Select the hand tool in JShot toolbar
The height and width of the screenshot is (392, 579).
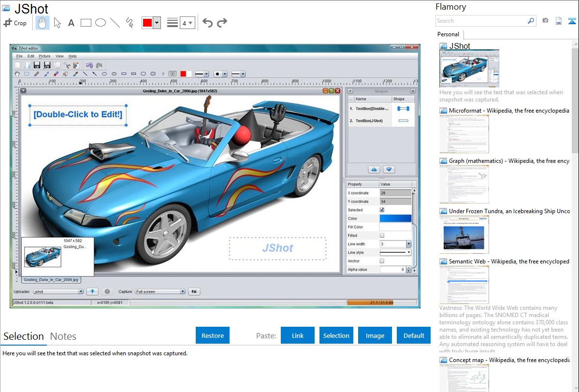(x=17, y=74)
